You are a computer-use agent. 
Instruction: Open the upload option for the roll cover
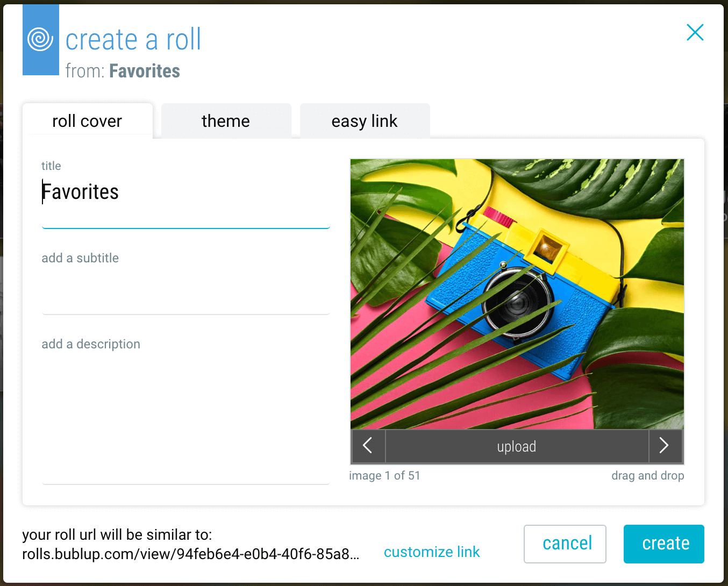[x=516, y=446]
